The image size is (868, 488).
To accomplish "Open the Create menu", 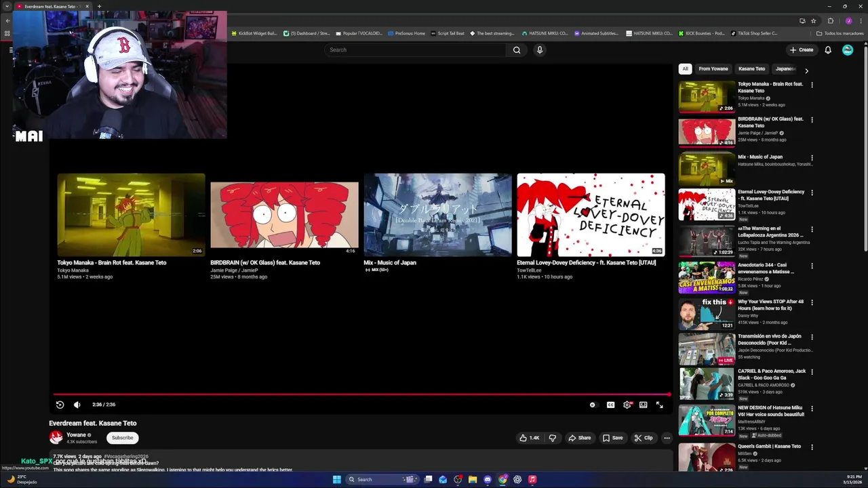I will coord(801,49).
